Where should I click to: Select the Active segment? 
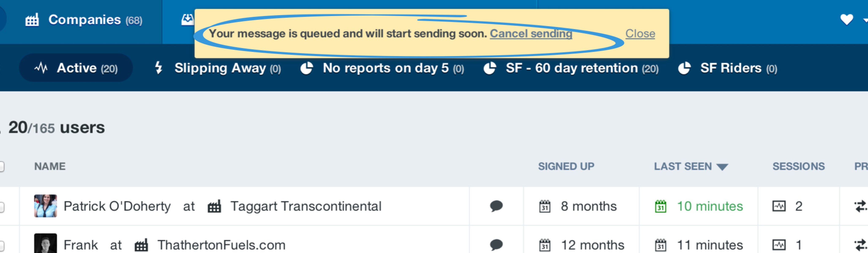click(x=76, y=68)
